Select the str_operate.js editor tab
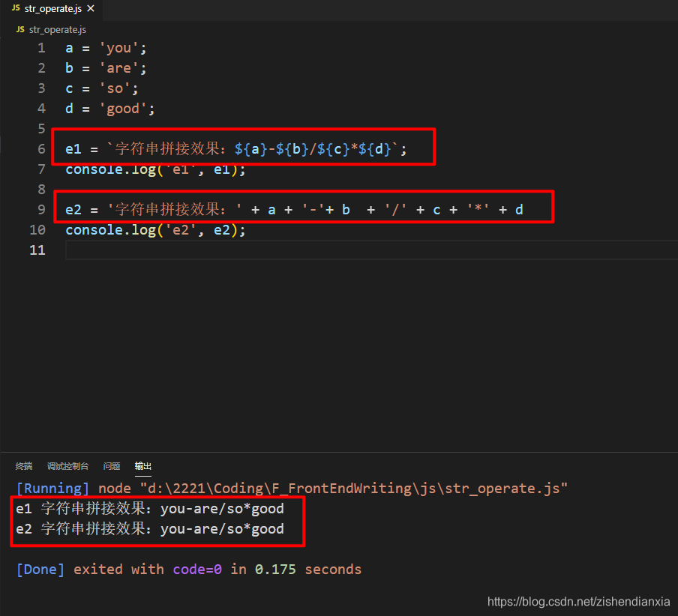The image size is (678, 616). click(x=52, y=10)
